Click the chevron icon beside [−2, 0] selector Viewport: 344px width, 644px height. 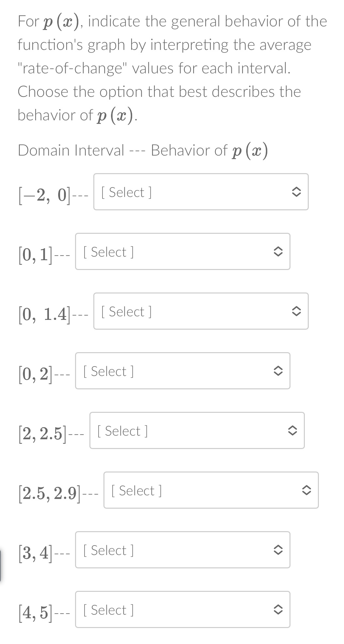click(296, 192)
